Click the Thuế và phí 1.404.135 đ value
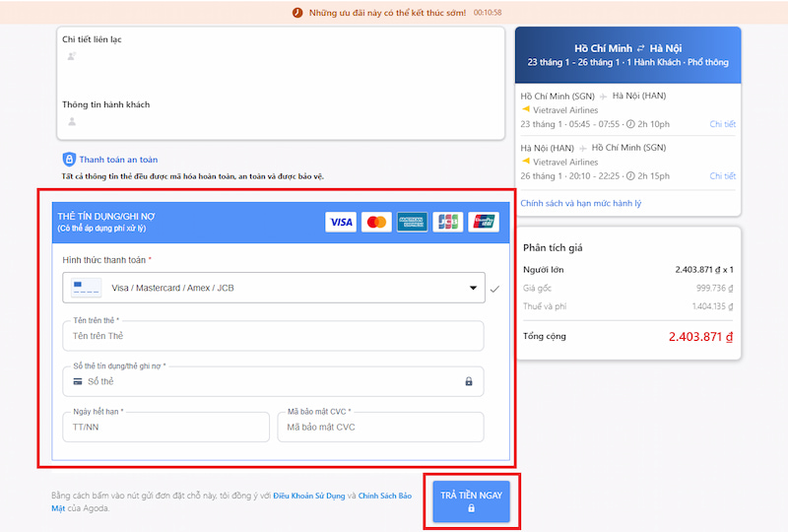This screenshot has height=532, width=788. pyautogui.click(x=712, y=306)
